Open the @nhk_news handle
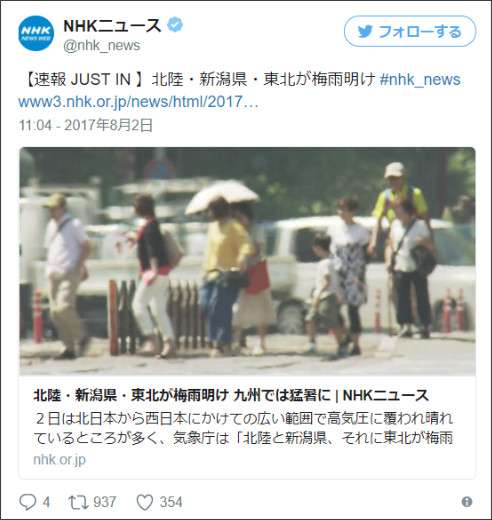 click(x=102, y=45)
